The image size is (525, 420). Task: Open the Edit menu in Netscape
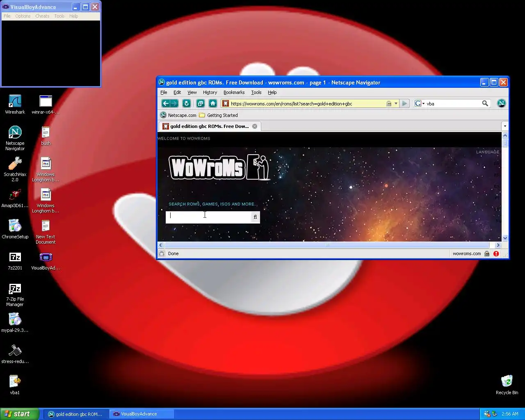(177, 92)
